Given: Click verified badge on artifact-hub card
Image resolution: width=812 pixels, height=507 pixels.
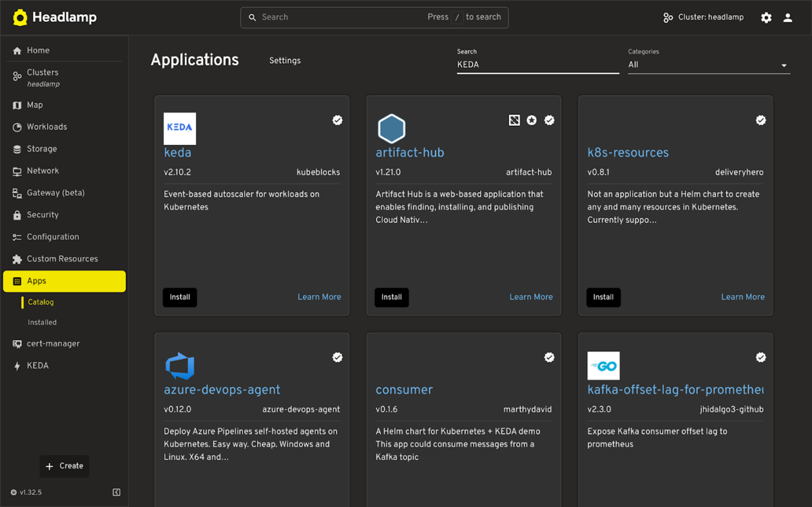Looking at the screenshot, I should [550, 120].
